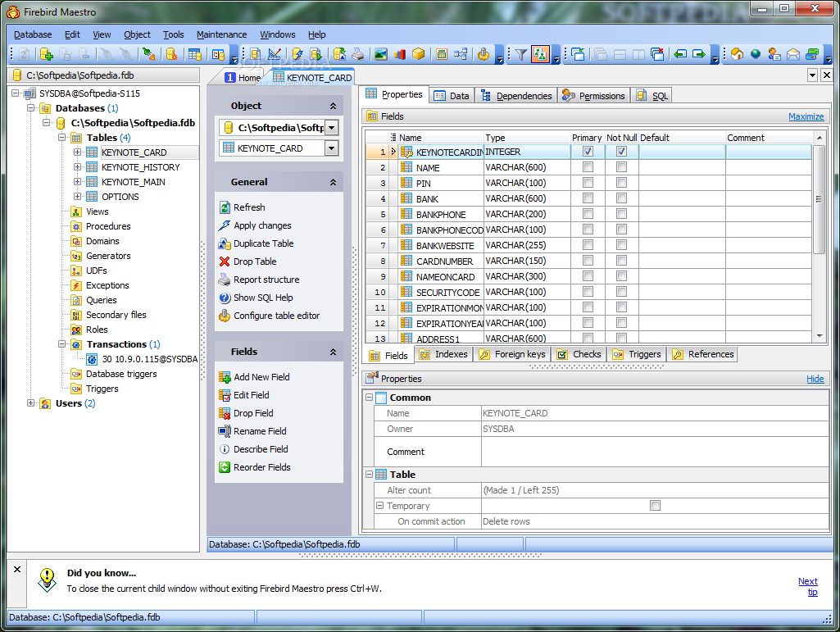This screenshot has height=632, width=840.
Task: Click the Create Database toolbar icon
Action: click(47, 54)
